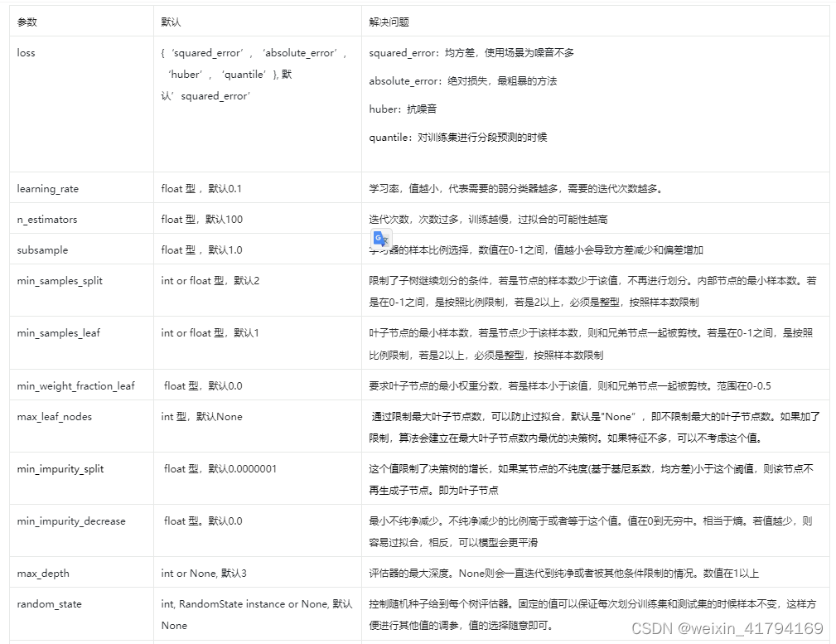The width and height of the screenshot is (836, 644).
Task: Click 'int or float 型, 默认1' value
Action: (x=210, y=333)
